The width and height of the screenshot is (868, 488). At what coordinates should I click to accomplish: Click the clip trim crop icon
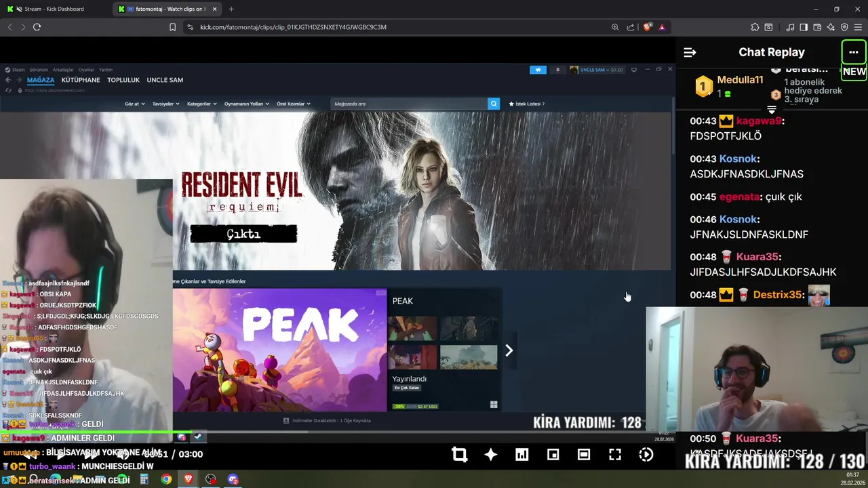pyautogui.click(x=460, y=455)
